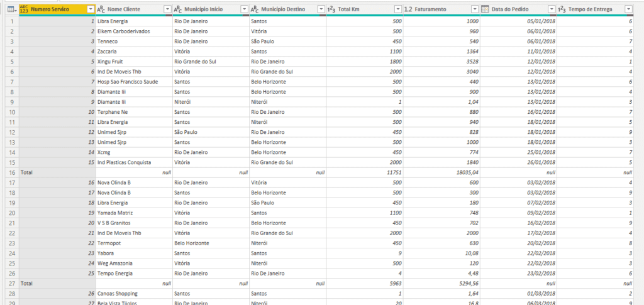Click the date cell 26/01/2018
The height and width of the screenshot is (305, 644).
pyautogui.click(x=518, y=162)
